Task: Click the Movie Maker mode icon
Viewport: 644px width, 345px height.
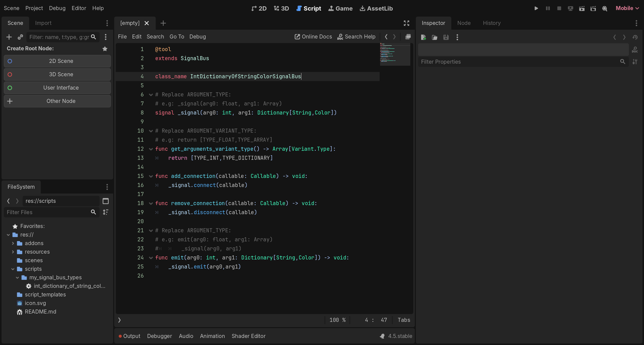Action: click(x=605, y=8)
